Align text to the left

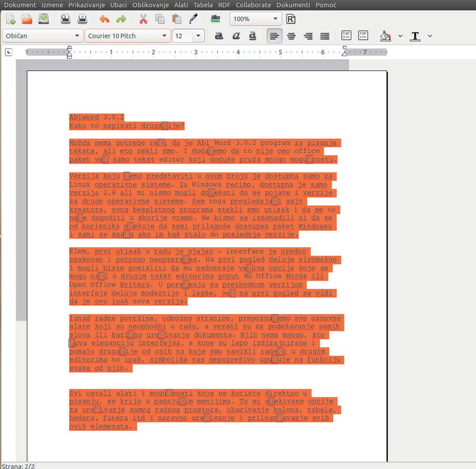click(x=275, y=36)
